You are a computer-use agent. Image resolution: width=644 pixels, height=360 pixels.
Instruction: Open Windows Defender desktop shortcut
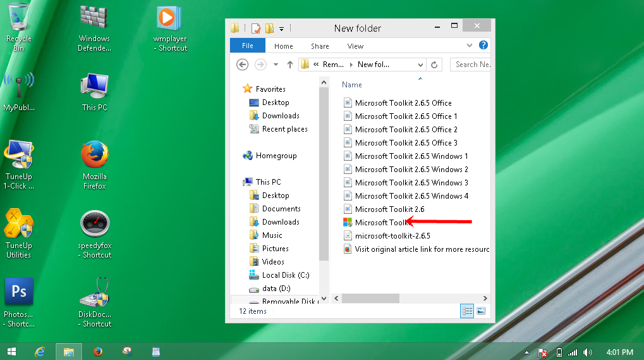click(x=94, y=28)
